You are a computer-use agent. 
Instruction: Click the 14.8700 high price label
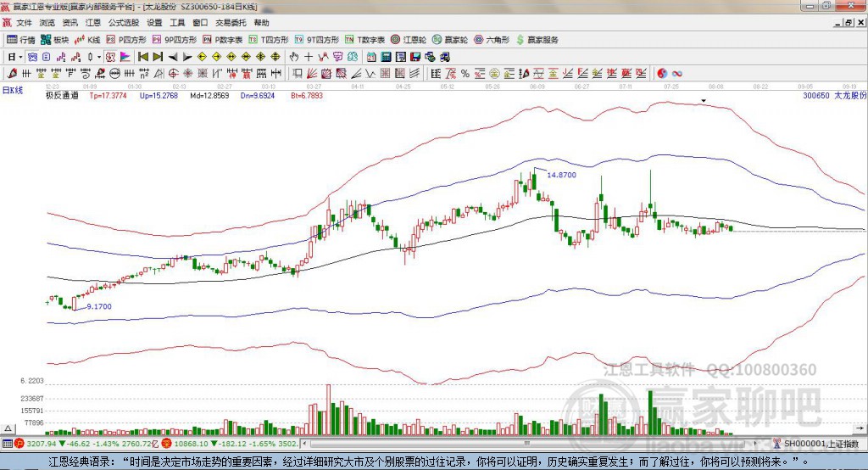pyautogui.click(x=561, y=175)
